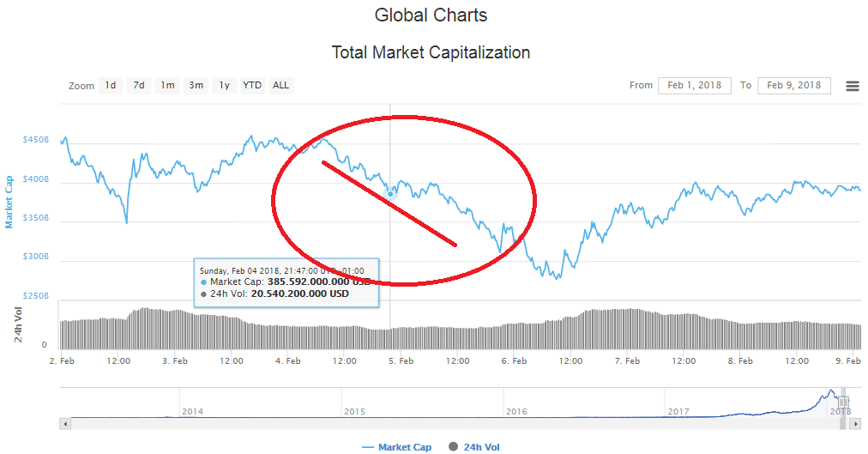
Task: Show ALL time range
Action: pyautogui.click(x=280, y=85)
